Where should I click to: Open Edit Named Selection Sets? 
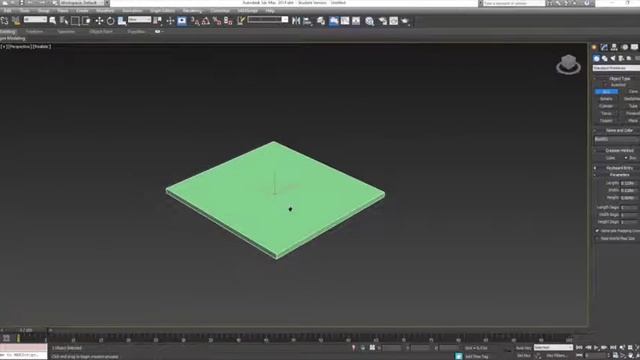[241, 20]
